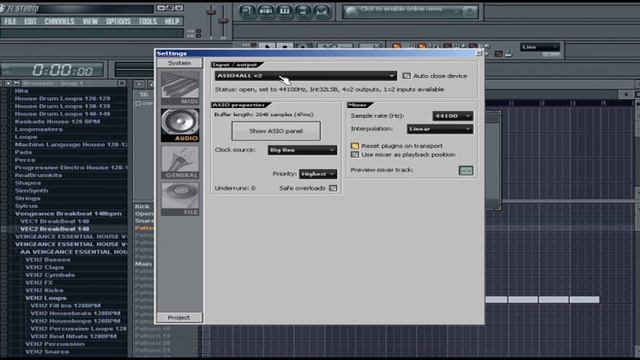Click the small arrow at playlist top right
This screenshot has height=360, width=640.
626,94
